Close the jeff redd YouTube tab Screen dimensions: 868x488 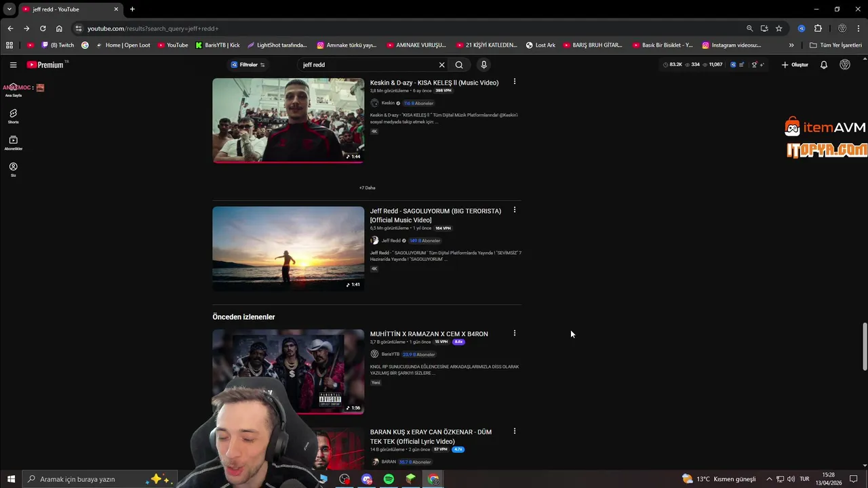pos(116,9)
